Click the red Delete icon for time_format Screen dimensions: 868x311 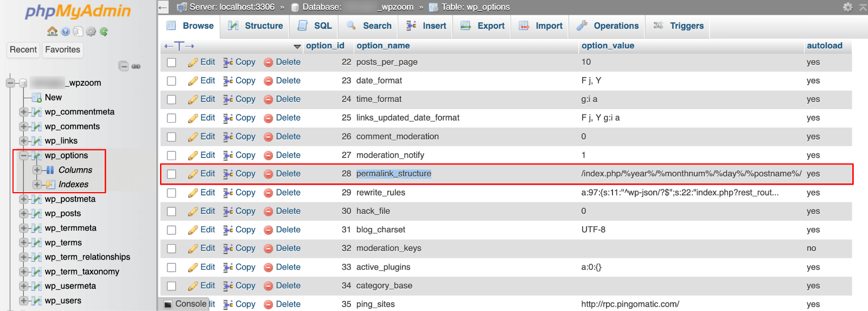pos(268,99)
